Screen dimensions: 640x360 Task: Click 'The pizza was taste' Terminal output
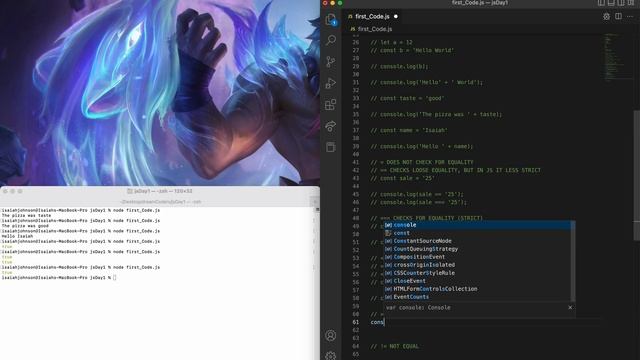[27, 215]
